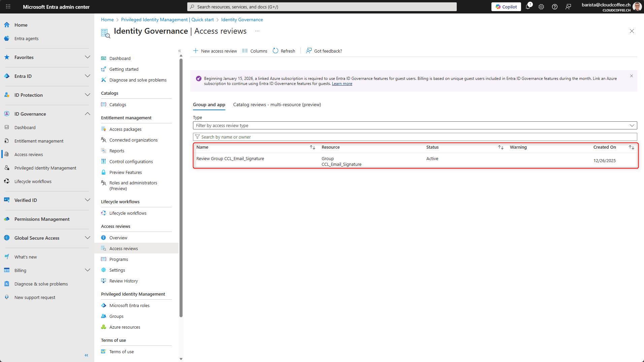The width and height of the screenshot is (644, 362).
Task: Collapse the ID Governance section
Action: 88,114
